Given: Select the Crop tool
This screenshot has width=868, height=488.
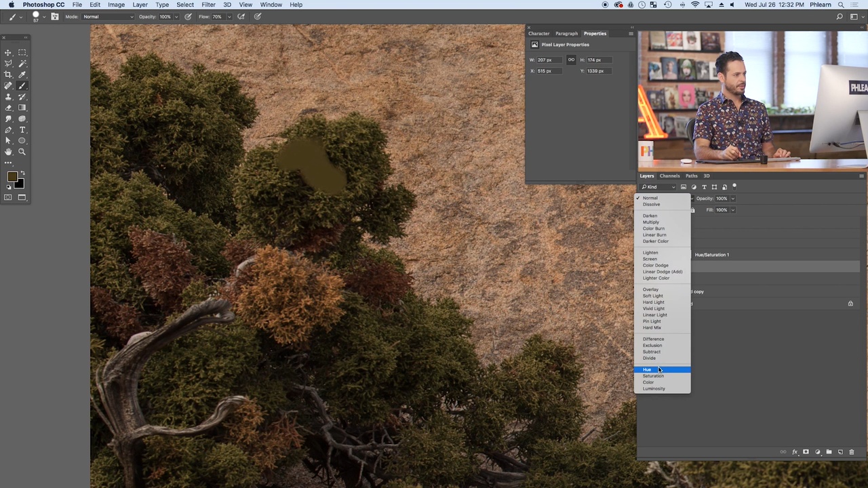Looking at the screenshot, I should click(8, 75).
